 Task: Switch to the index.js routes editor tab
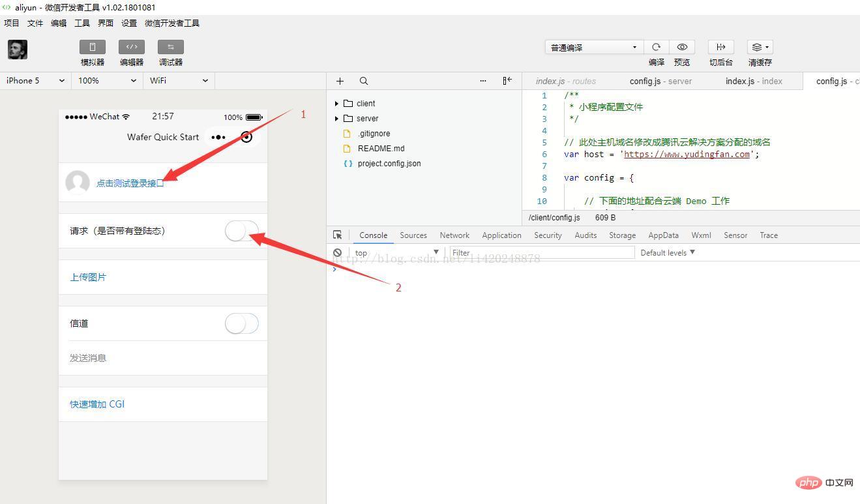pos(566,81)
